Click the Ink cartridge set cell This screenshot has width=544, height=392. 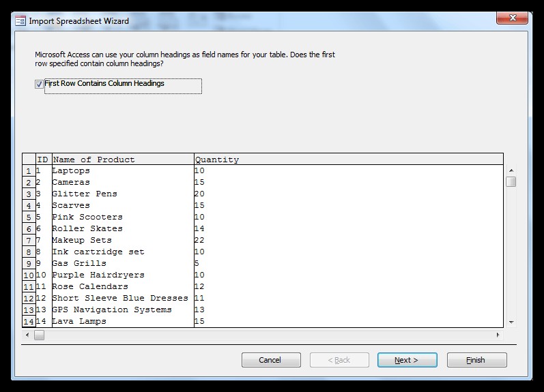point(123,252)
